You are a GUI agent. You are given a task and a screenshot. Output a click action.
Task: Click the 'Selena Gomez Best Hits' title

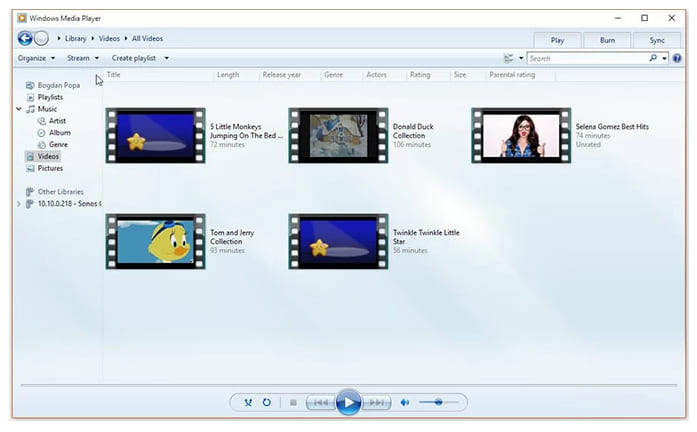click(x=612, y=127)
